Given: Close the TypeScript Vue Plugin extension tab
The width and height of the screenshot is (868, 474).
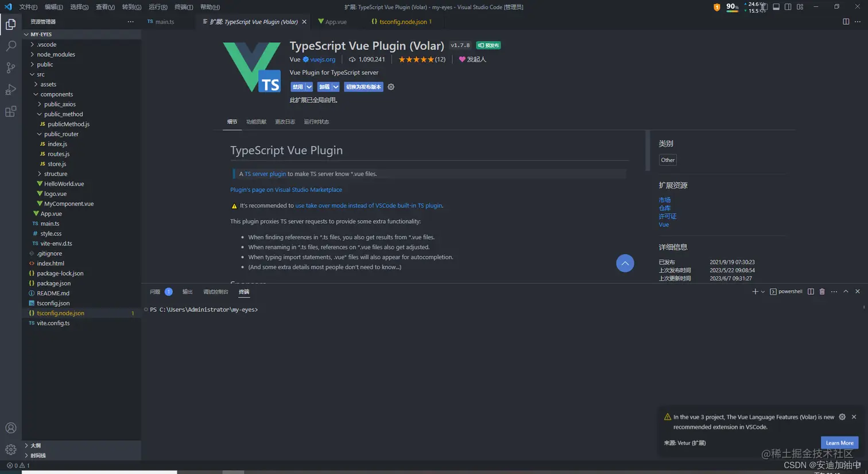Looking at the screenshot, I should point(304,22).
